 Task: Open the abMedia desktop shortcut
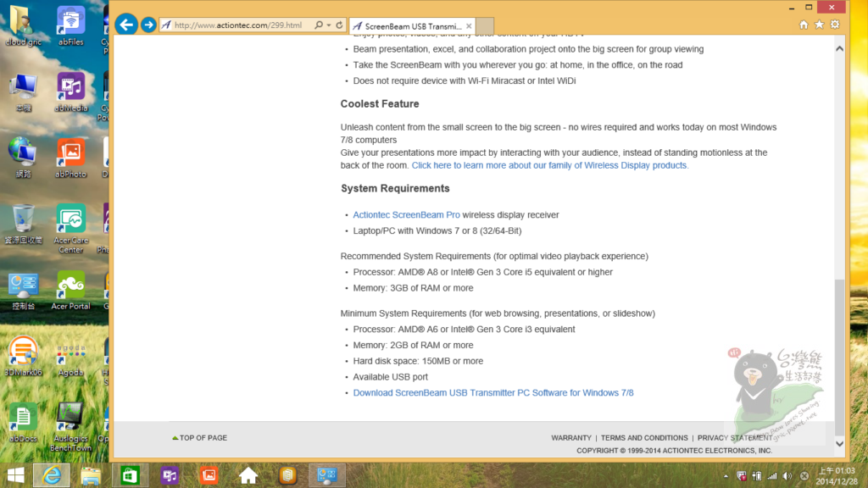tap(71, 91)
